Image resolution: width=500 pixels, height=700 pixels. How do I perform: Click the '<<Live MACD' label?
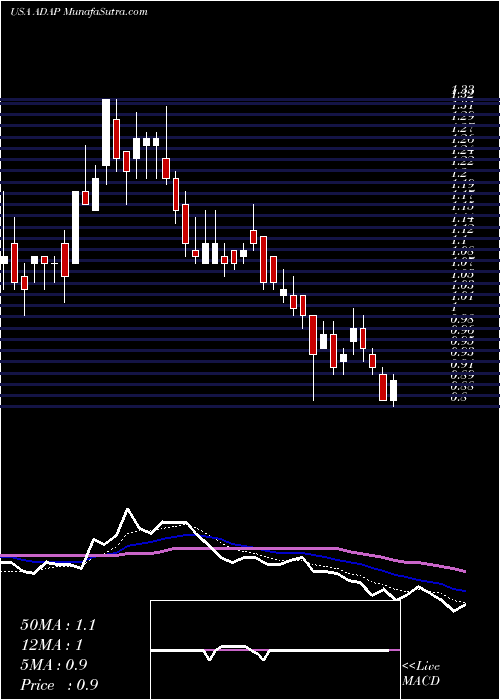pyautogui.click(x=421, y=673)
